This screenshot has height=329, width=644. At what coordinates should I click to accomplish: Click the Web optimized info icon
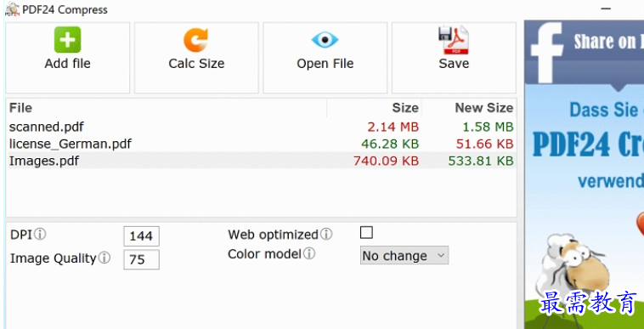click(x=326, y=235)
